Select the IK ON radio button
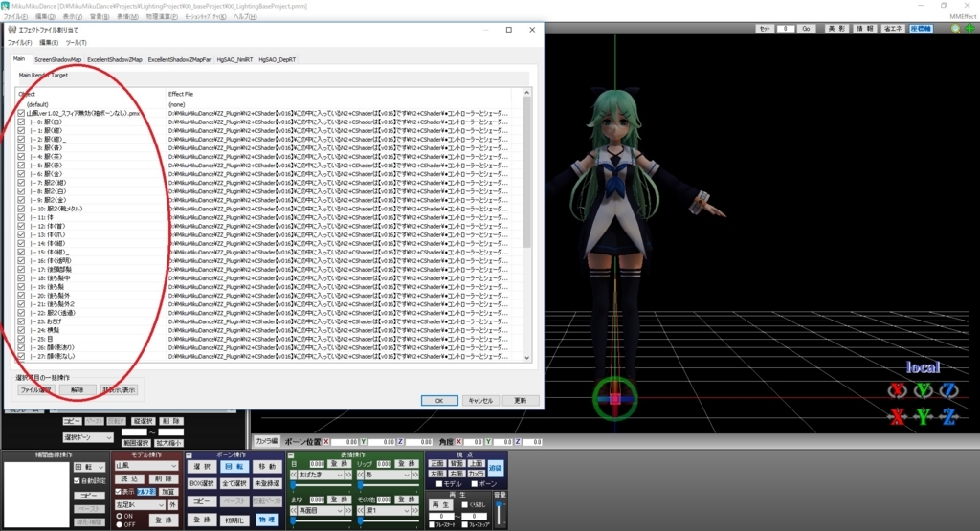Viewport: 980px width, 531px height. (120, 516)
